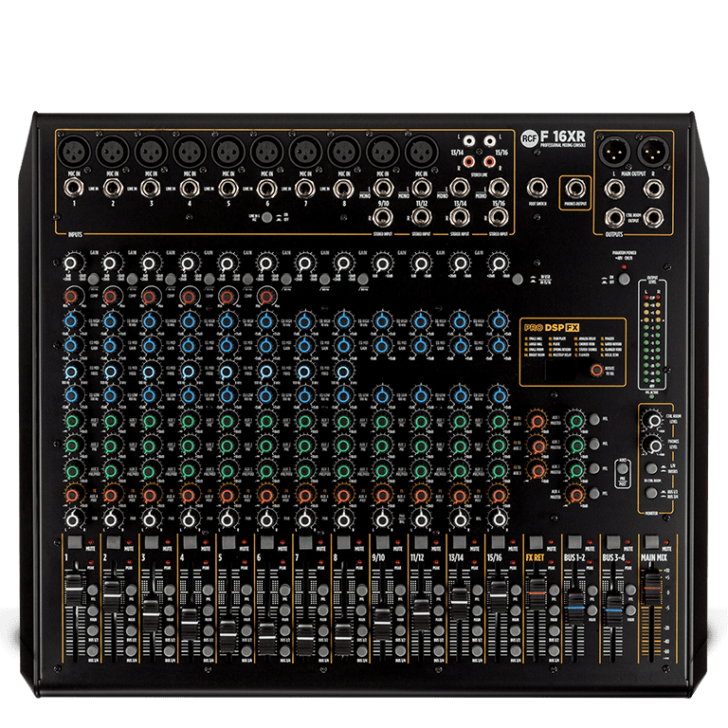The width and height of the screenshot is (728, 728).
Task: Toggle the MUTE button above MAIN MIX
Action: [651, 543]
